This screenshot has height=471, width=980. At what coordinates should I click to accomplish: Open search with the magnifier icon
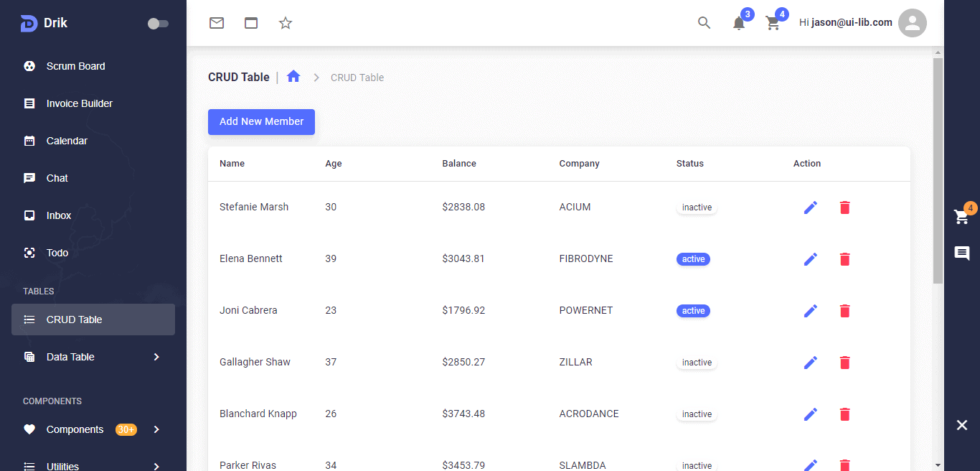click(704, 23)
